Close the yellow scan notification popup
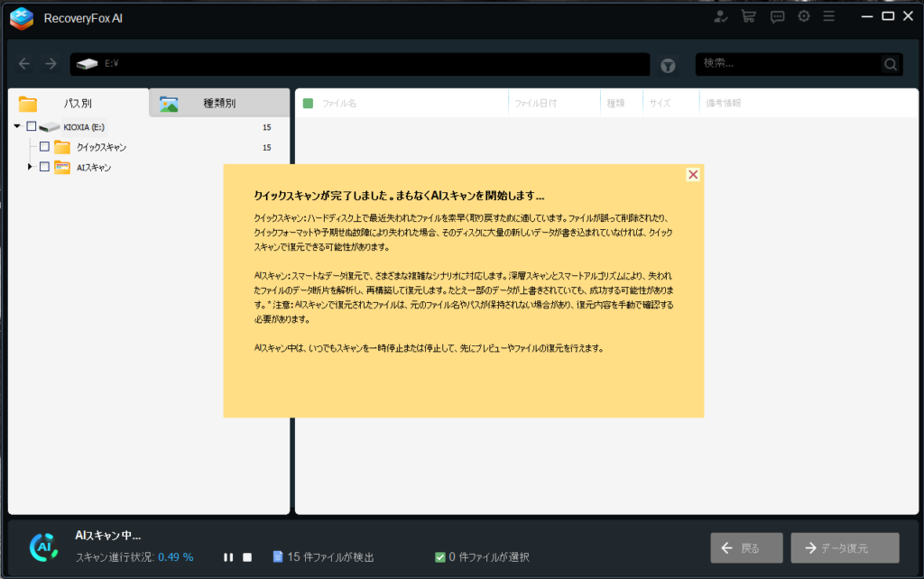Screen dimensions: 924x579 tap(693, 175)
